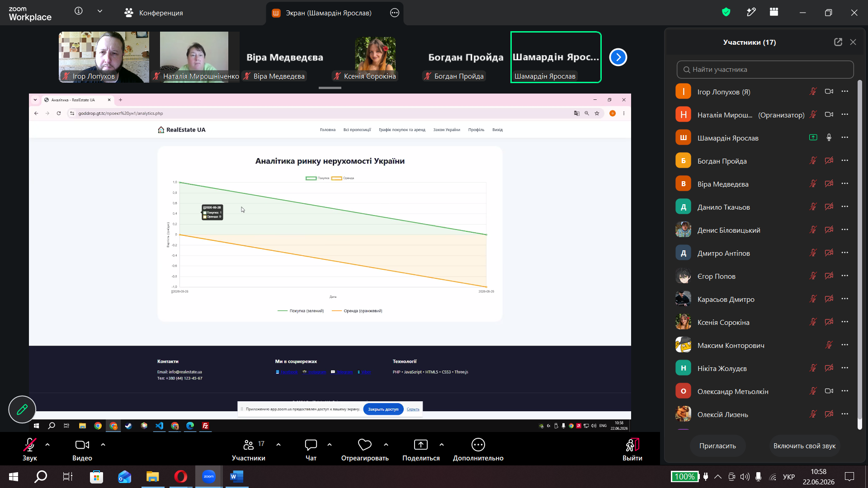Click screen sharing indicator for Шамардін Ярослав
868x488 pixels.
pyautogui.click(x=813, y=137)
